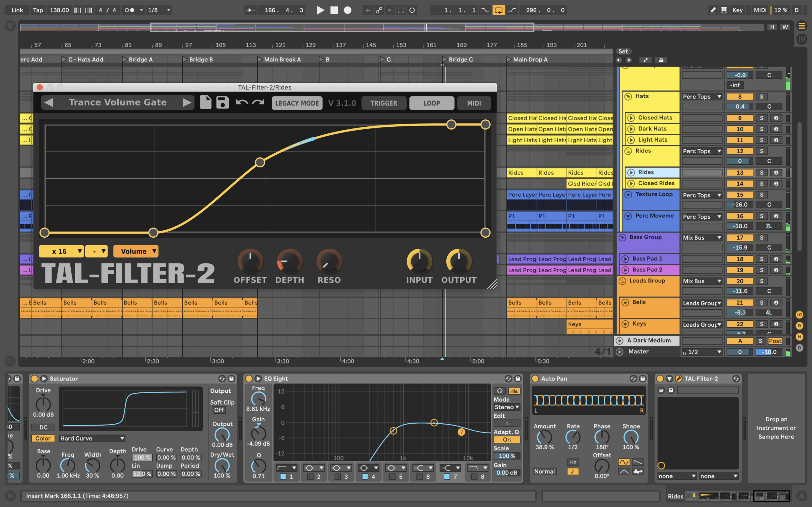
Task: Load the next TAL-Filter-2 preset with the right arrow
Action: pos(187,103)
